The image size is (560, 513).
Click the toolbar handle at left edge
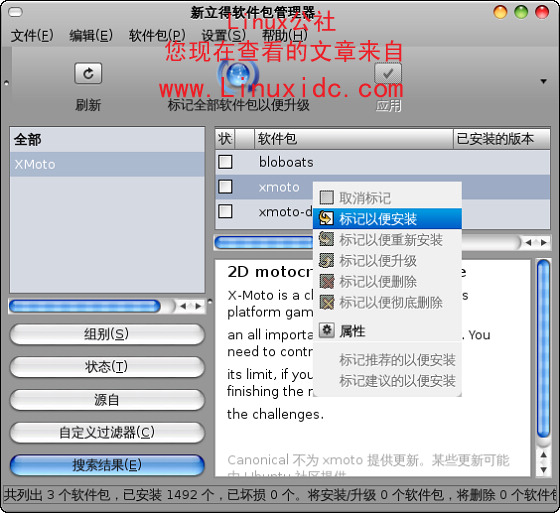[x=6, y=83]
